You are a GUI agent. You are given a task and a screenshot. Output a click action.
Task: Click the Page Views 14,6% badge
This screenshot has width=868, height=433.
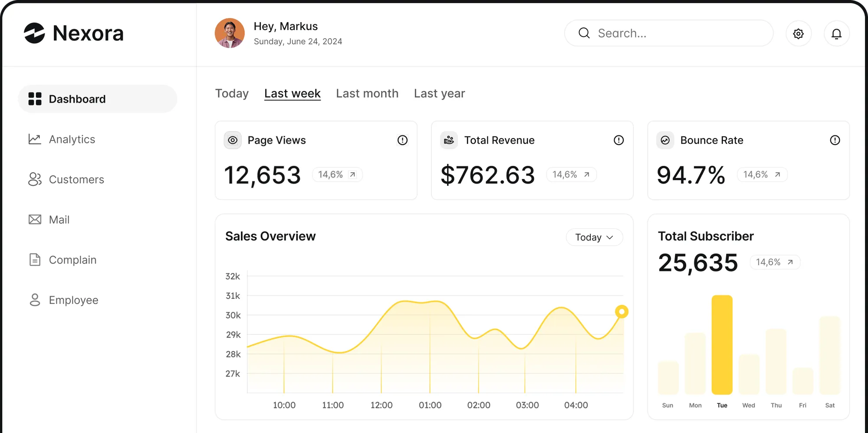pos(337,175)
